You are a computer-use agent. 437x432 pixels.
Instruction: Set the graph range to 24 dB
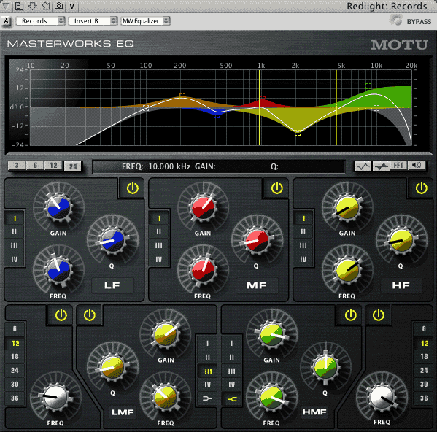[x=72, y=165]
